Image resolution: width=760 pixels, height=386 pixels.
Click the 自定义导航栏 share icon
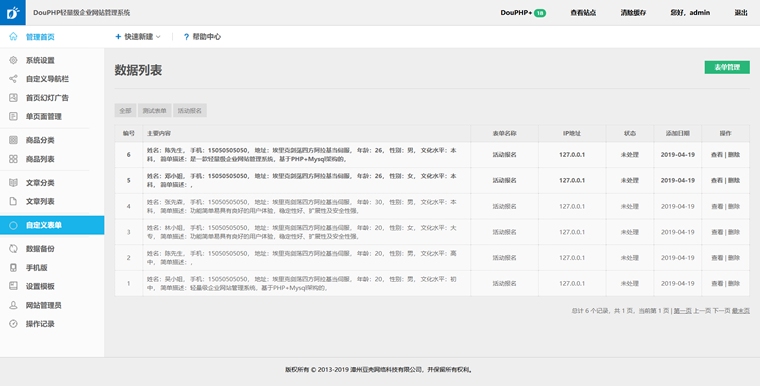coord(13,79)
